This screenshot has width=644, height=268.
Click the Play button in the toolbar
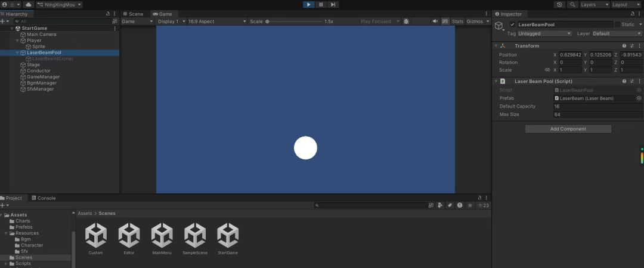pyautogui.click(x=308, y=5)
